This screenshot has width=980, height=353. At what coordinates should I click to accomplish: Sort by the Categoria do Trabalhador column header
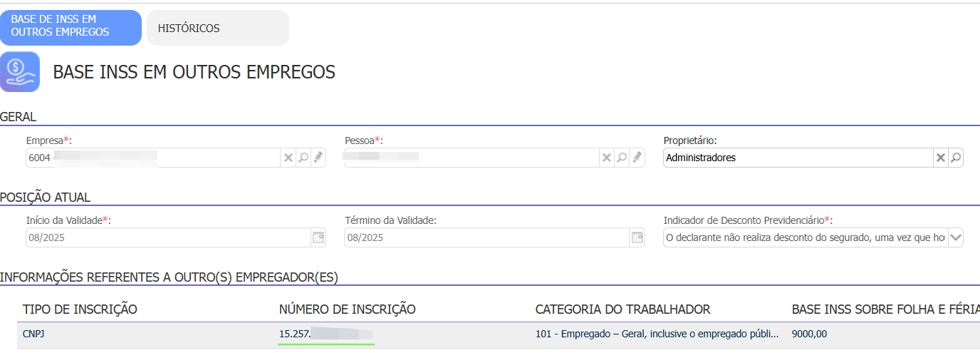[622, 309]
